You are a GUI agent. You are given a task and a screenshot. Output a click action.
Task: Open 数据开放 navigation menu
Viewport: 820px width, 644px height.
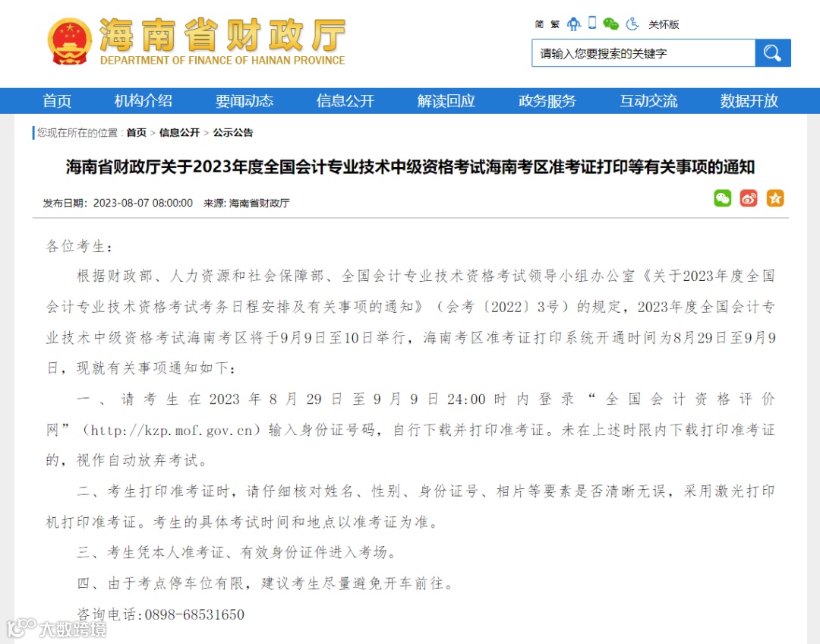pos(749,100)
